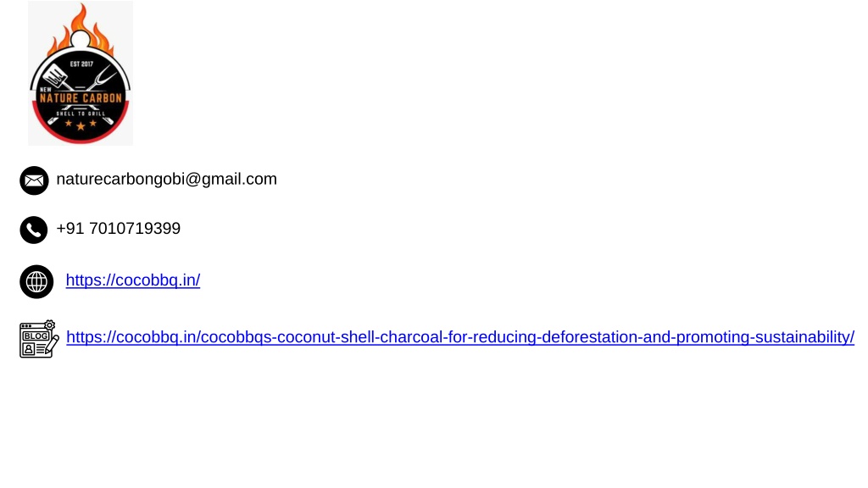
Task: Click the pencil on the blog icon
Action: coord(52,345)
